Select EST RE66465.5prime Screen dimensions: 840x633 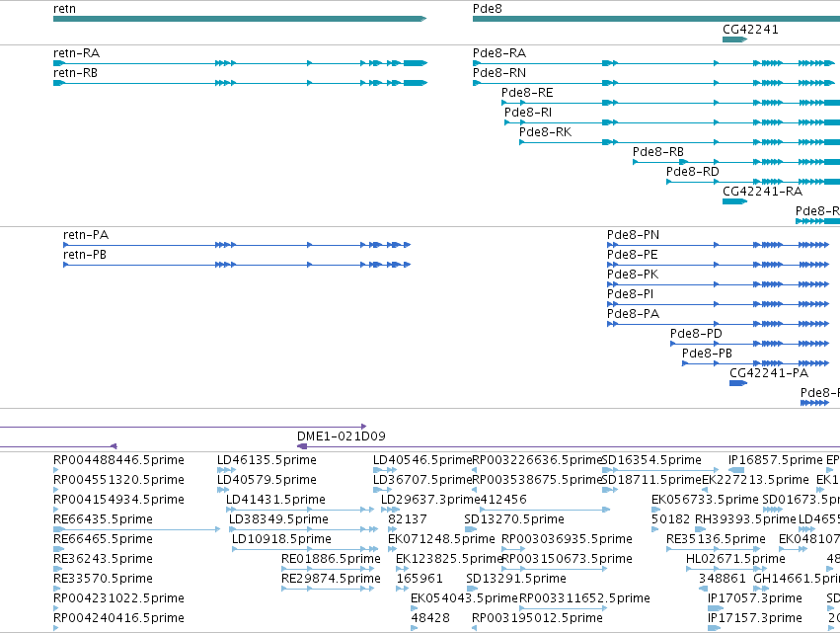[103, 540]
